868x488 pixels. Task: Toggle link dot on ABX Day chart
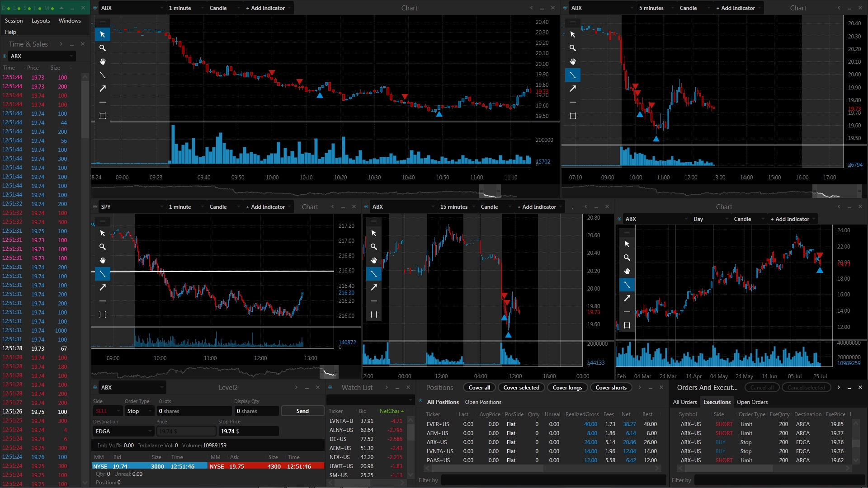(x=619, y=219)
